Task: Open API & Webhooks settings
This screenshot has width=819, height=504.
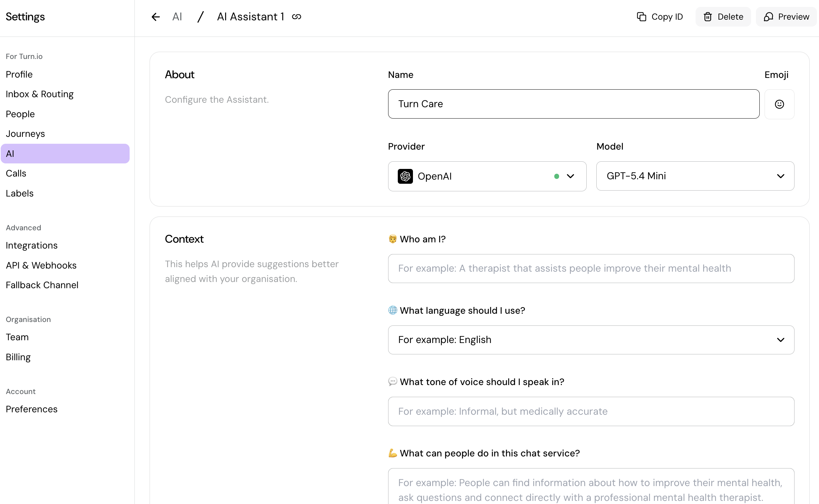Action: click(x=41, y=265)
